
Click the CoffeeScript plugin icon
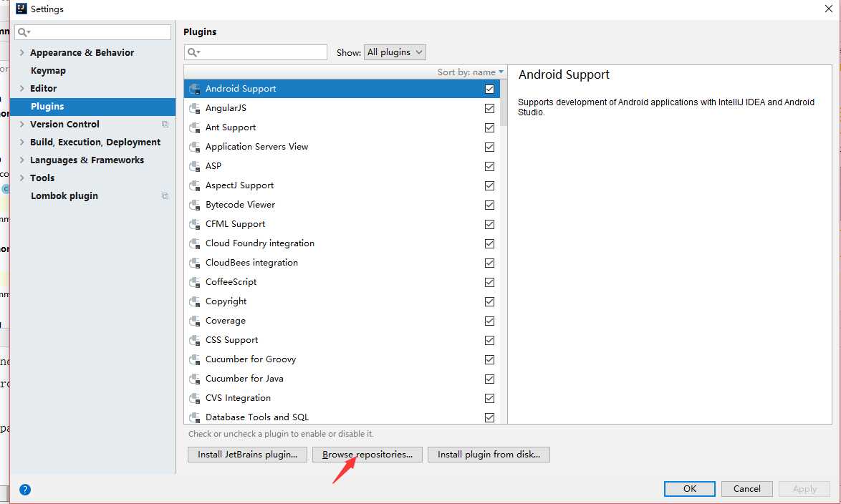pos(196,282)
